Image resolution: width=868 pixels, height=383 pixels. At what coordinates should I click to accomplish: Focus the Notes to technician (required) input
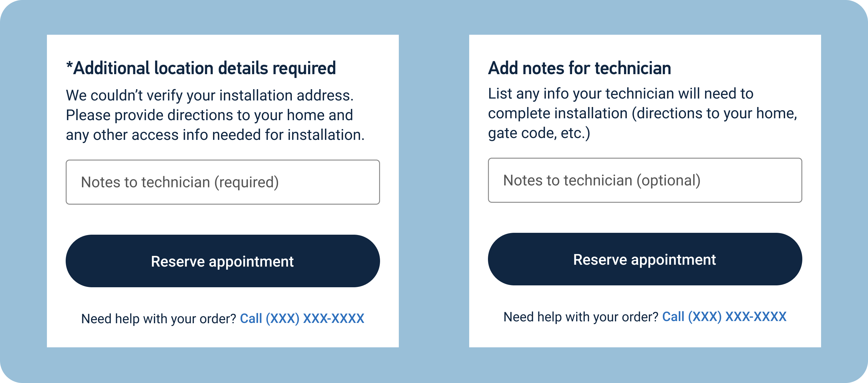tap(222, 182)
